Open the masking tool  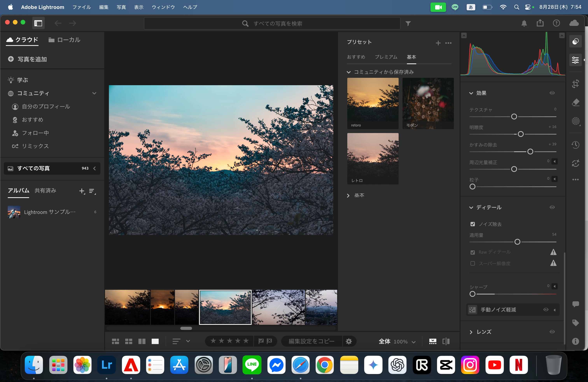point(575,121)
